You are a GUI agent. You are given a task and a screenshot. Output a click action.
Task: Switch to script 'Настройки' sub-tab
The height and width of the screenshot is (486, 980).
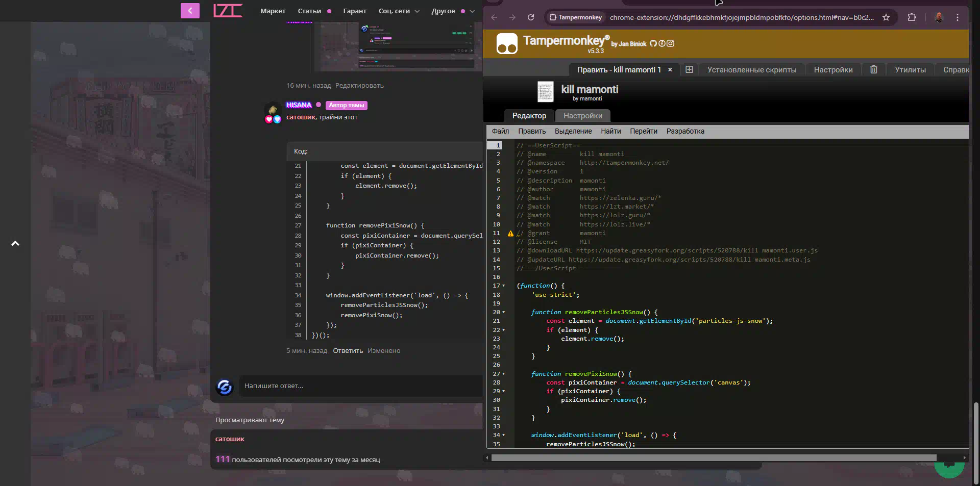583,116
